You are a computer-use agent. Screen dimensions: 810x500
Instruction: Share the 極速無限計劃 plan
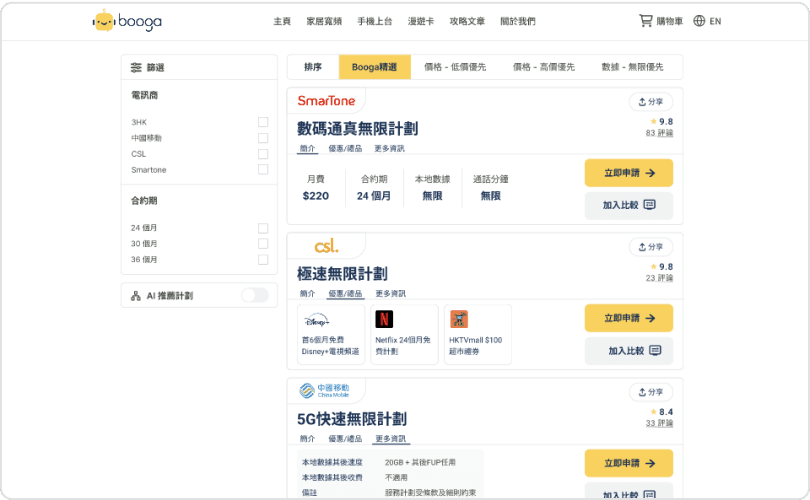coord(651,247)
